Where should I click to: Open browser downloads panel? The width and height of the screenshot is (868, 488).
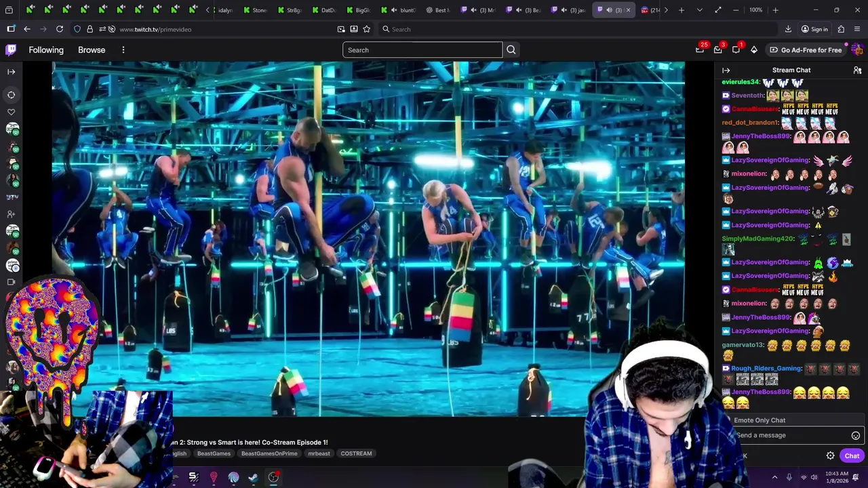(x=788, y=29)
